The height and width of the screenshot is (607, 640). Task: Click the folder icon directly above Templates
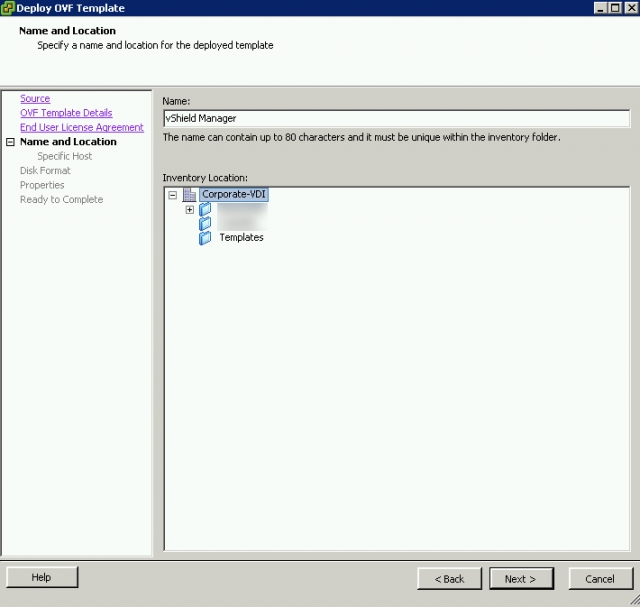[205, 224]
